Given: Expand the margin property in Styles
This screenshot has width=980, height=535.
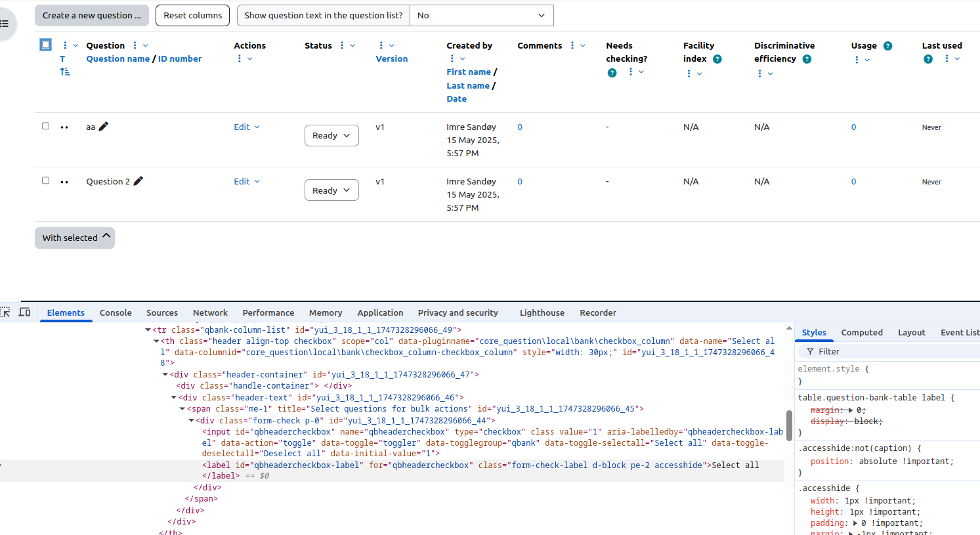Looking at the screenshot, I should (850, 410).
